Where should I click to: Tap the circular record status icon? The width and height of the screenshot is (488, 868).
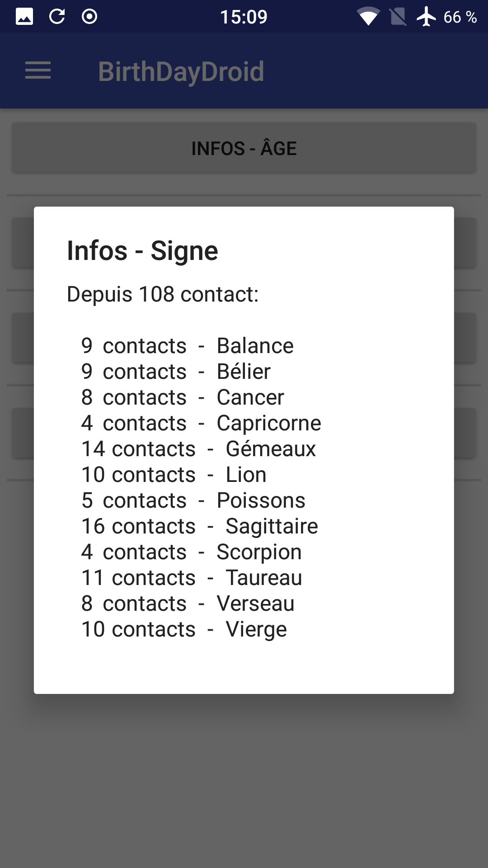pyautogui.click(x=89, y=17)
